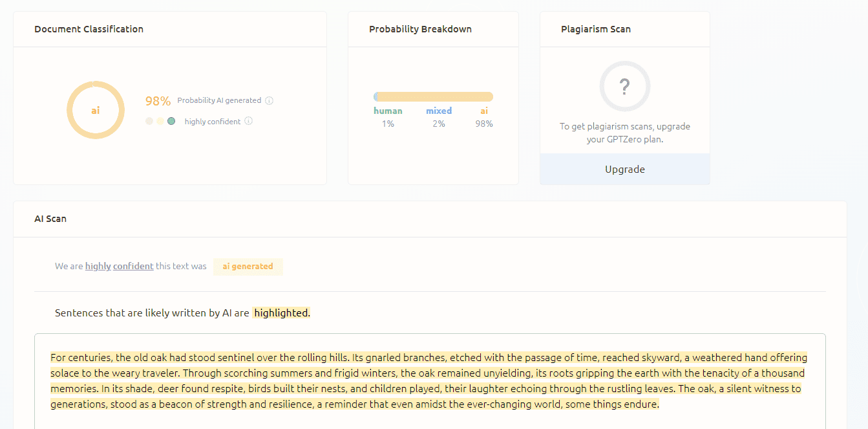Click the green confidence level dot

click(171, 121)
